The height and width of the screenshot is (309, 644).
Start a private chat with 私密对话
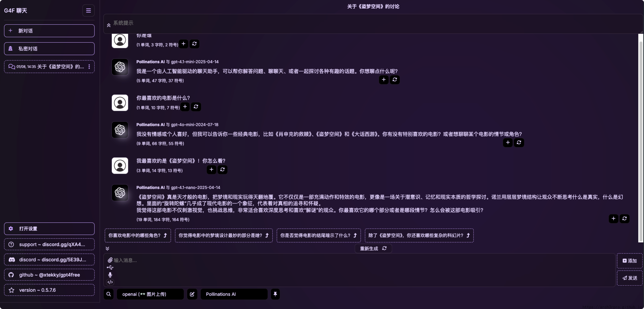(x=49, y=49)
